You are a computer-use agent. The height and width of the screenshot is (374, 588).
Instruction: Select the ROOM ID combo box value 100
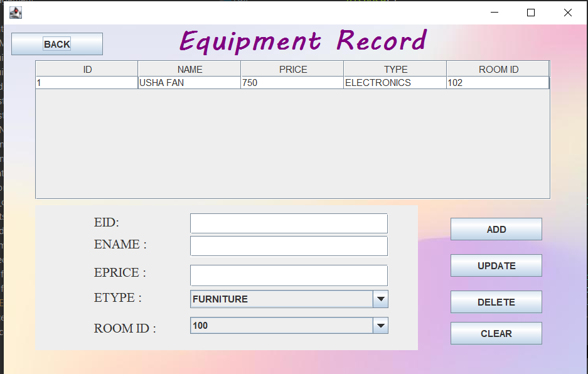(x=282, y=326)
